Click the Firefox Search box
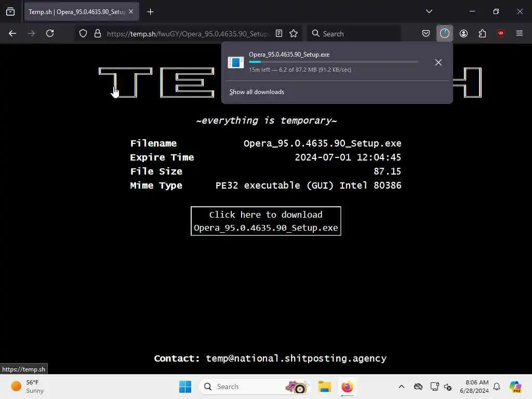Viewport: 532px width, 399px height. (x=353, y=34)
